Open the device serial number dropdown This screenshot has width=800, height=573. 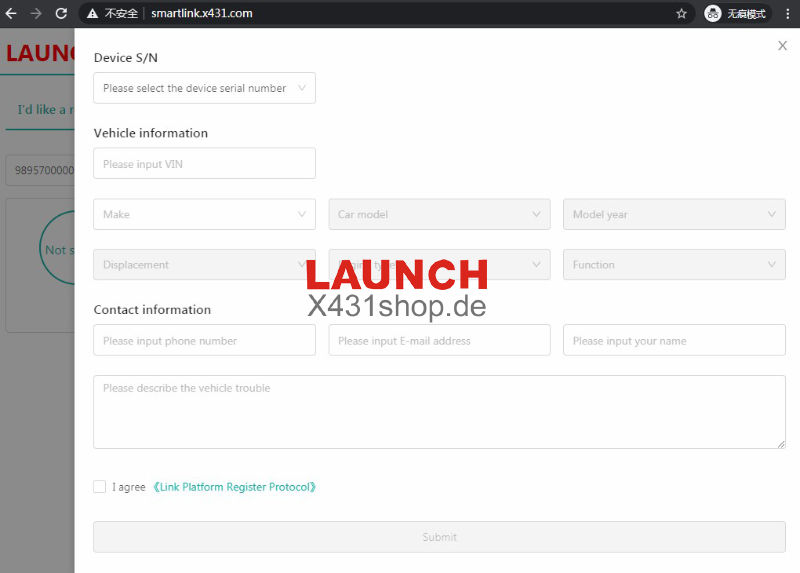[204, 88]
